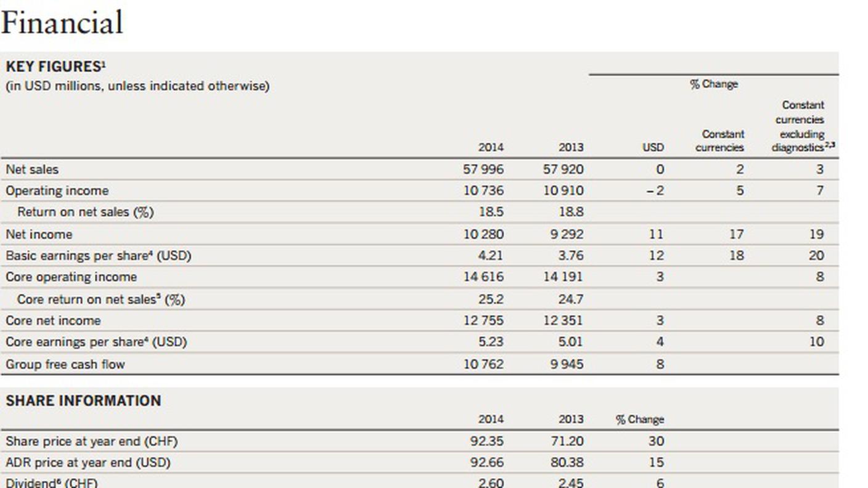This screenshot has height=488, width=868.
Task: Select the Core net income row label
Action: [x=53, y=320]
